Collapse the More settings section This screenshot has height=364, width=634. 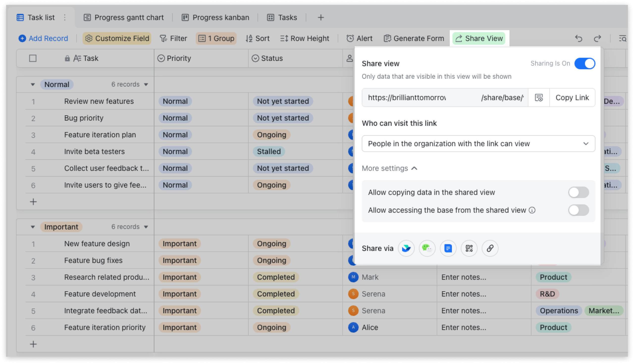[x=389, y=168]
